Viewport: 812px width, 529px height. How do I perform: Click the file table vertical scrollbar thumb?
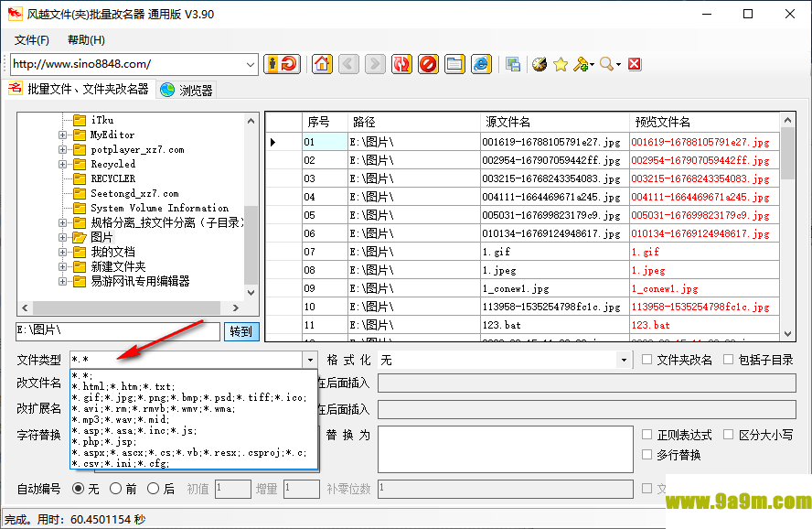click(787, 154)
